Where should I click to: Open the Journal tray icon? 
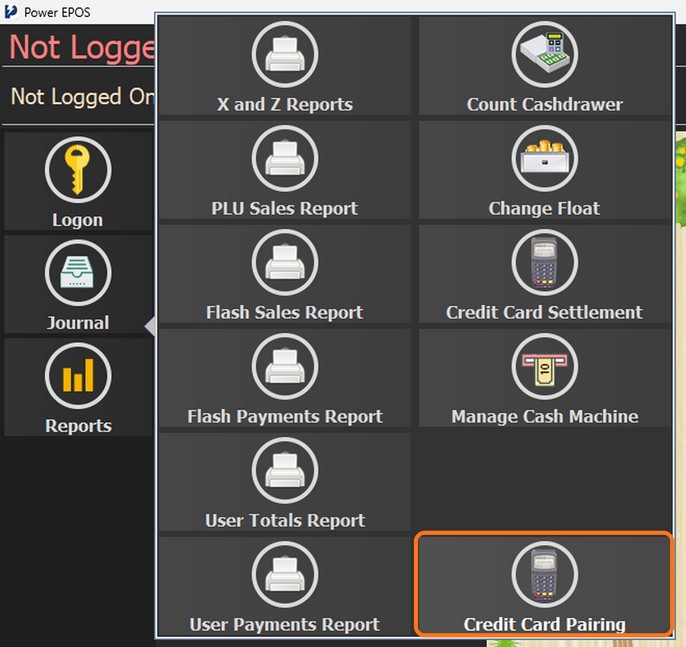pyautogui.click(x=78, y=273)
